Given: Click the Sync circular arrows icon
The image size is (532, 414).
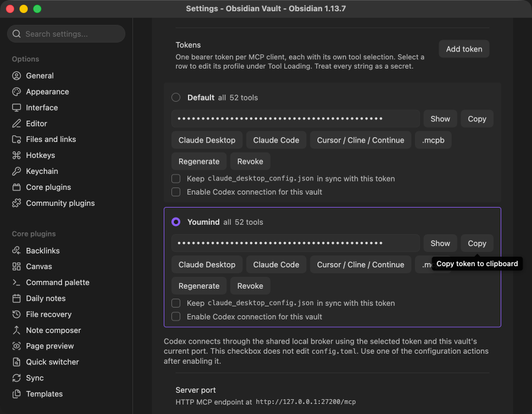Looking at the screenshot, I should coord(17,378).
